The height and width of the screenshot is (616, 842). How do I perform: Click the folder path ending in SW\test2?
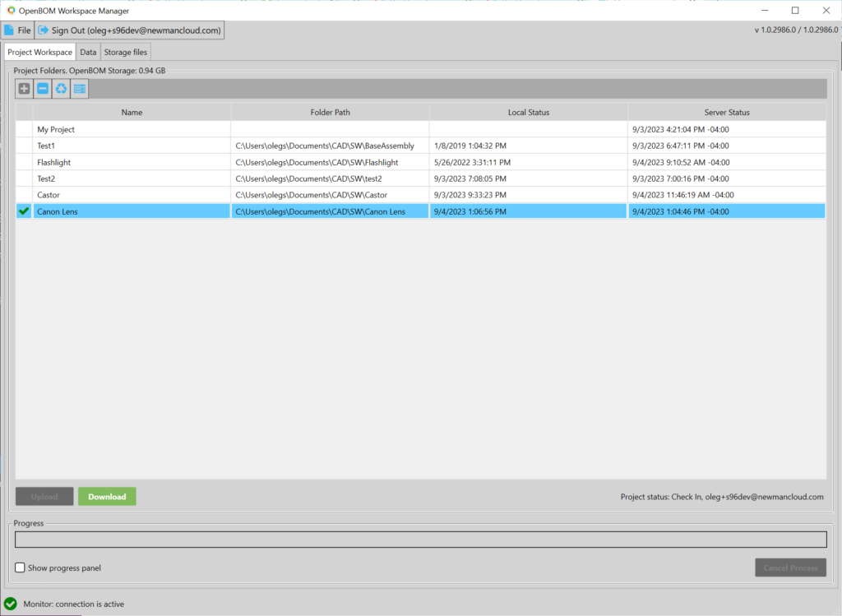click(x=309, y=178)
